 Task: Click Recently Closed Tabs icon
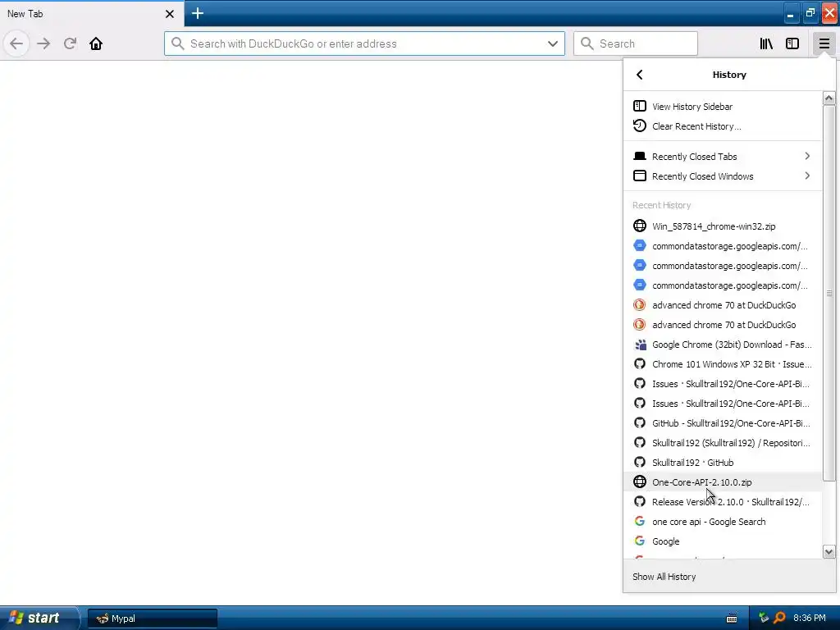coord(639,156)
